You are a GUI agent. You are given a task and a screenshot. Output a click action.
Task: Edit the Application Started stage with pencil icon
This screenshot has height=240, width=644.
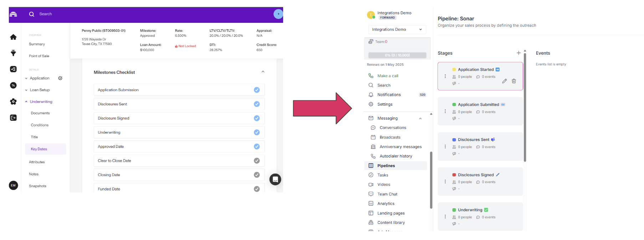pos(504,81)
